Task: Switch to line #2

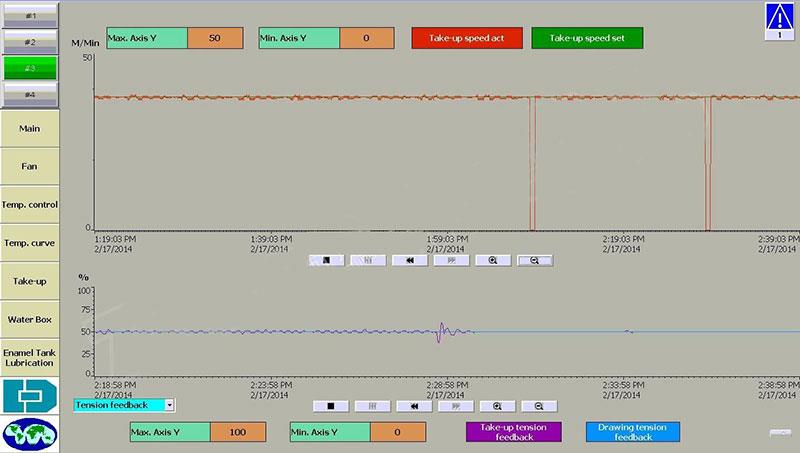Action: [29, 41]
